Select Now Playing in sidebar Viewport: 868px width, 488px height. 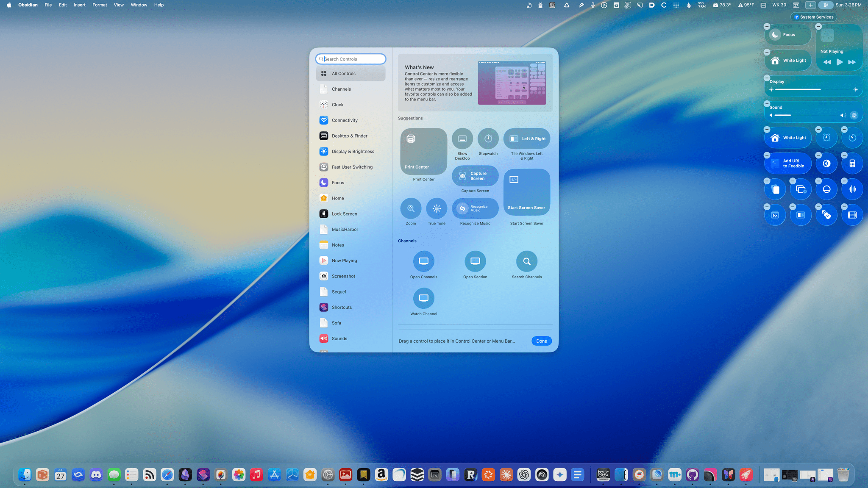click(351, 261)
